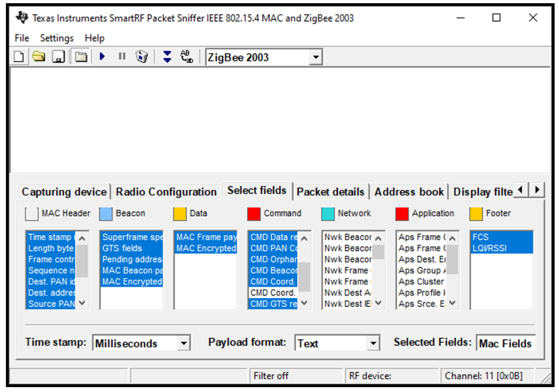
Task: Click the New file toolbar icon
Action: [x=19, y=57]
